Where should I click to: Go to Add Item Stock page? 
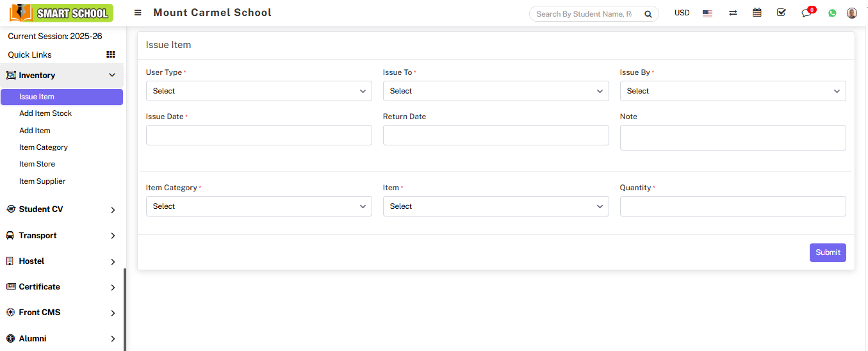45,113
